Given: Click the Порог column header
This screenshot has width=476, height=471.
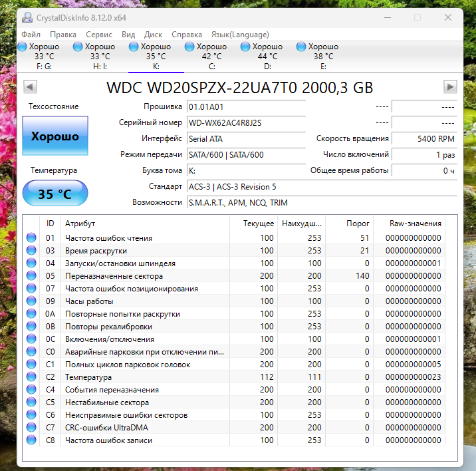Looking at the screenshot, I should click(350, 224).
